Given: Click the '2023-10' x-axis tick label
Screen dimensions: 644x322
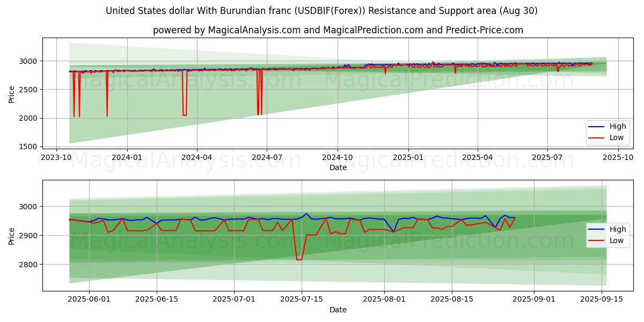Looking at the screenshot, I should click(x=57, y=157).
